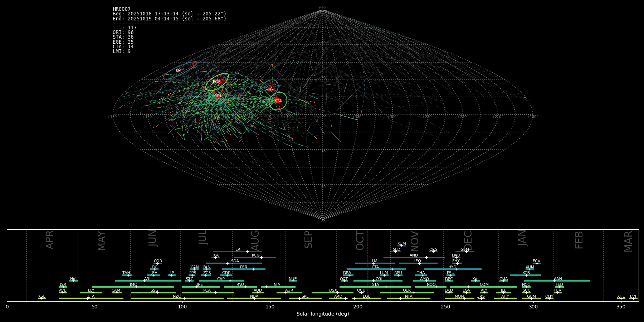Viewport: 644px width, 322px height.
Task: Select the 'EGE: 25' count entry
Action: click(x=123, y=42)
